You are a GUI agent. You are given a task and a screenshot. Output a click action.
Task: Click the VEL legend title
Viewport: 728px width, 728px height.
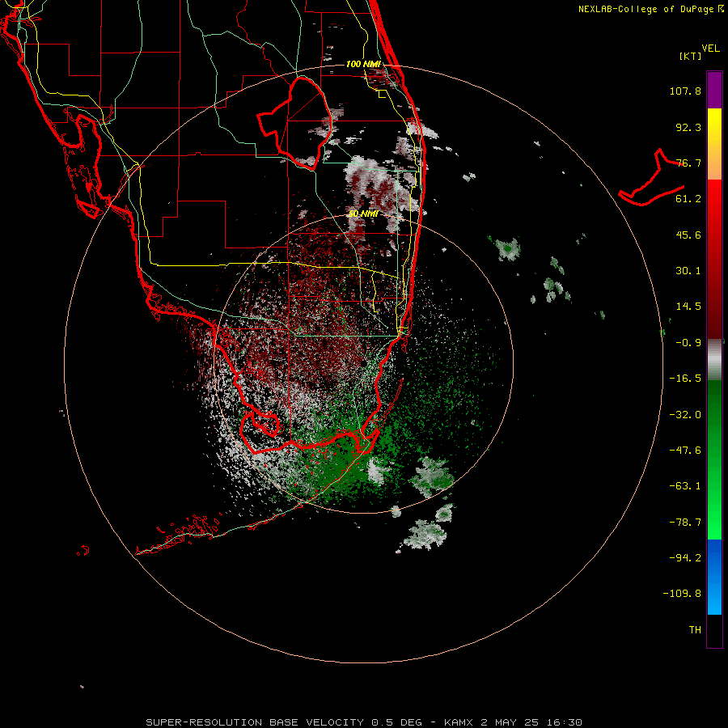coord(710,49)
